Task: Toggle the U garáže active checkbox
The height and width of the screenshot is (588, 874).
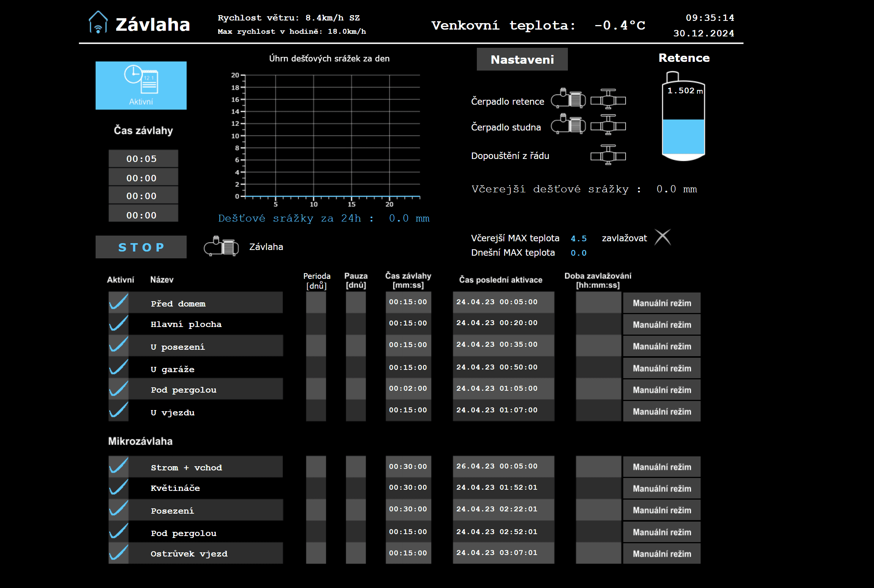Action: pyautogui.click(x=119, y=367)
